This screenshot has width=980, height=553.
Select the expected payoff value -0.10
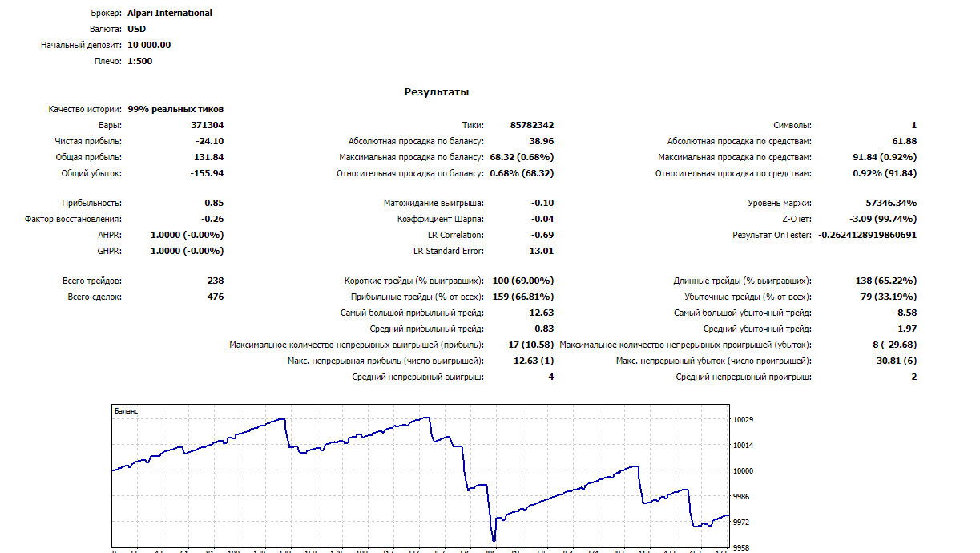click(542, 203)
